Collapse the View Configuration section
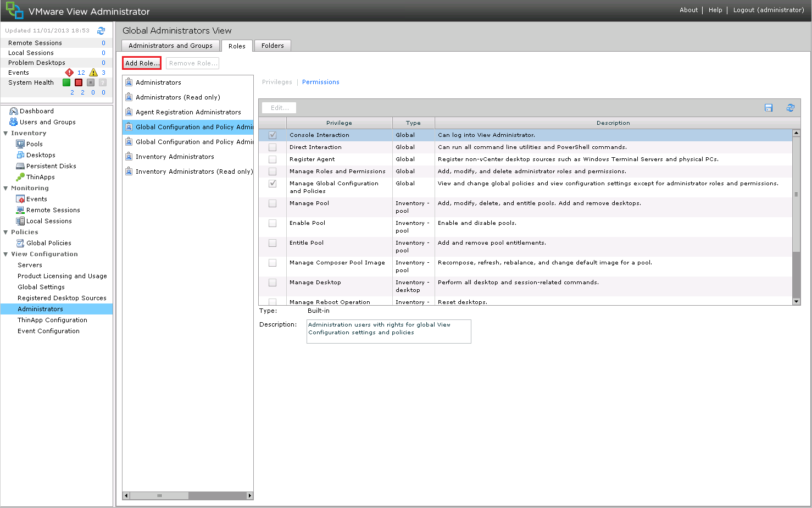 [6, 254]
